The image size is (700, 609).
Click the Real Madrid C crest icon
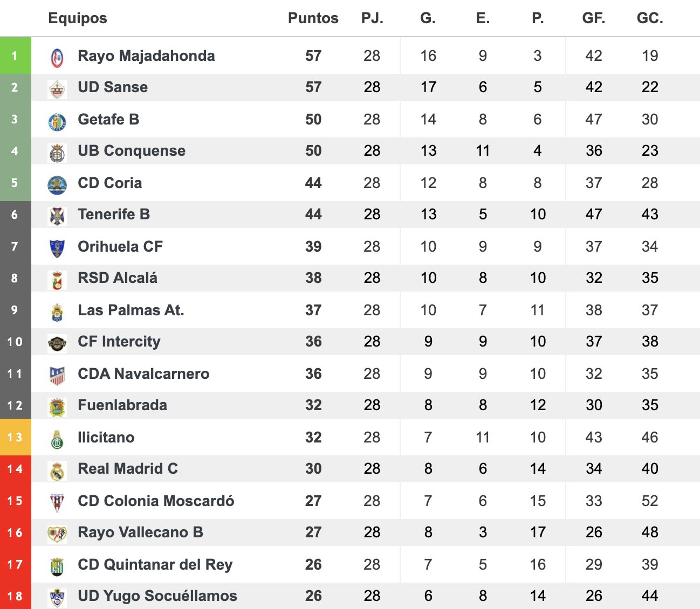coord(57,470)
